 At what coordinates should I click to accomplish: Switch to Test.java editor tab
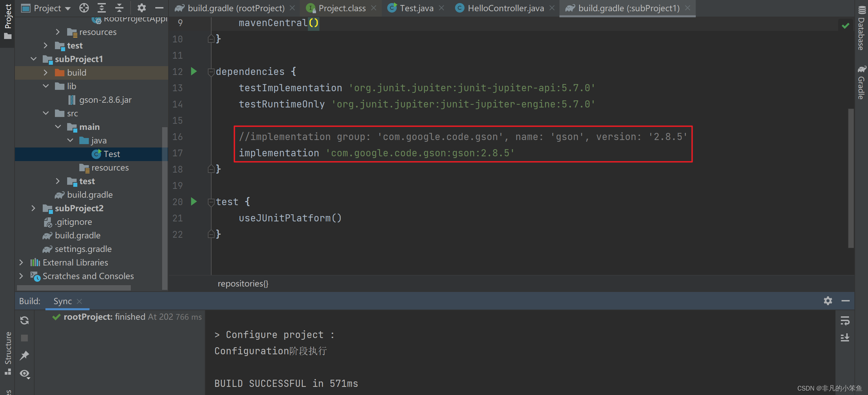416,8
